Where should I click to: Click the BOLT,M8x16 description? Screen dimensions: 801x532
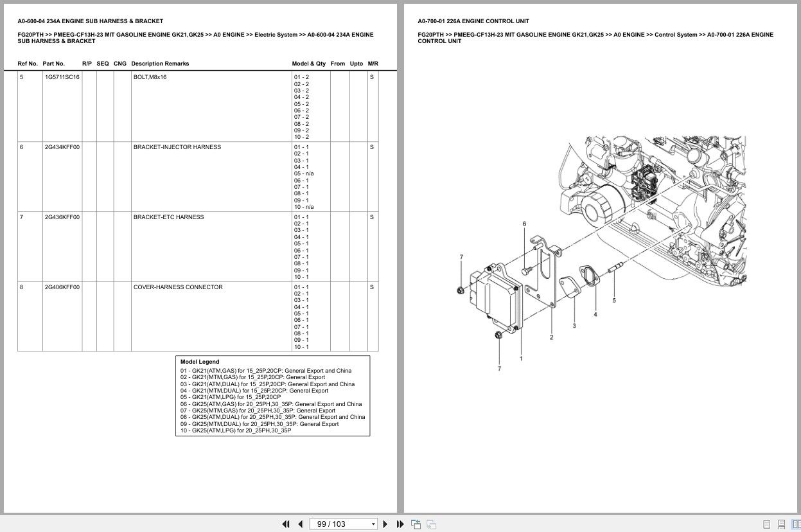[x=150, y=77]
